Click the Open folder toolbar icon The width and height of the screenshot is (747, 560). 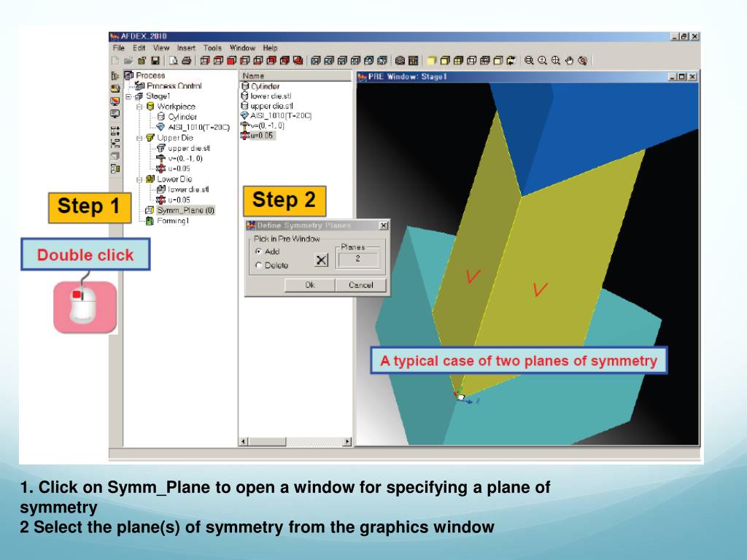[x=128, y=61]
